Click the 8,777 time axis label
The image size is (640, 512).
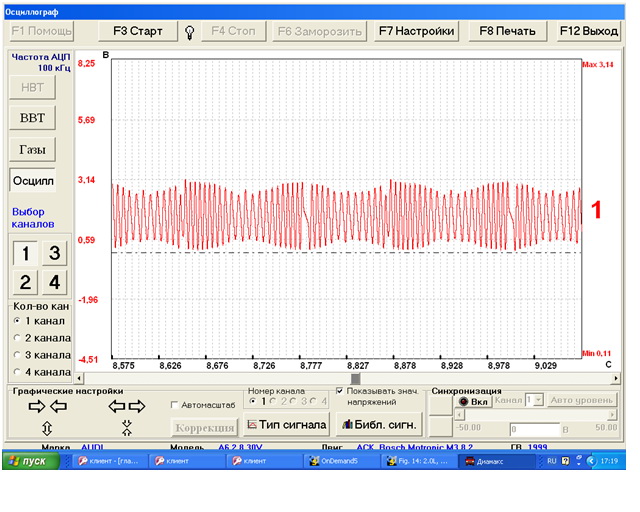[311, 366]
